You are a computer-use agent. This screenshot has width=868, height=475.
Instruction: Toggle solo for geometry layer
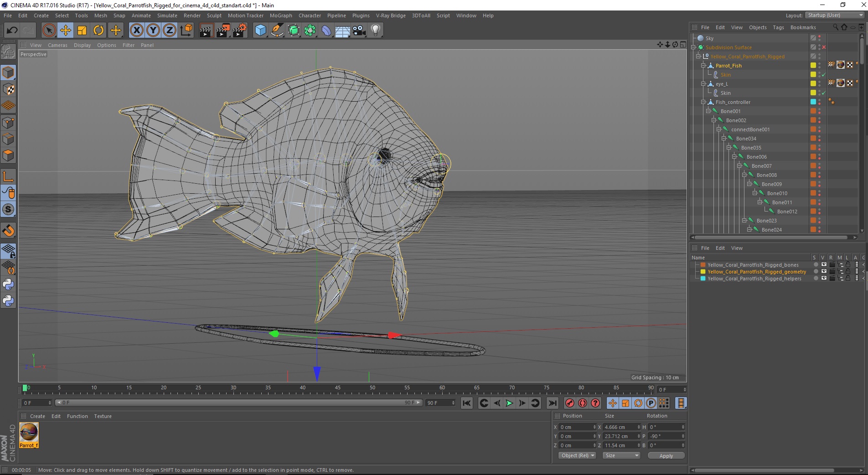coord(816,272)
